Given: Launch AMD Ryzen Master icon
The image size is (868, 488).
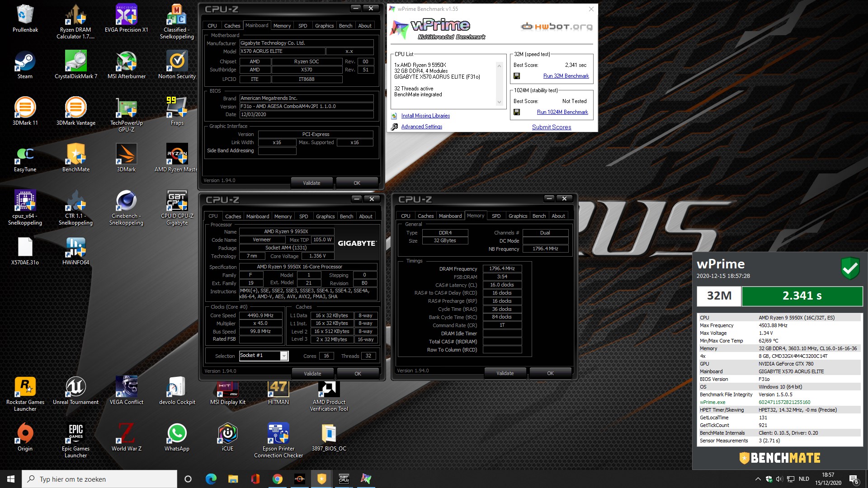Looking at the screenshot, I should point(177,158).
